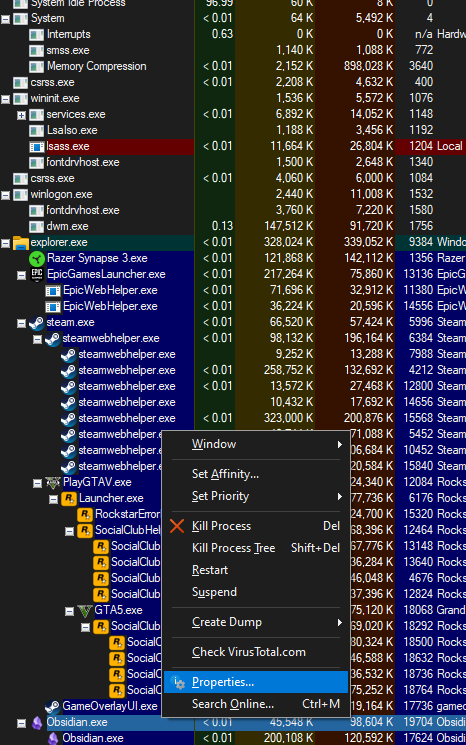Click the Properties gear icon in menu
The image size is (466, 745).
pyautogui.click(x=179, y=682)
